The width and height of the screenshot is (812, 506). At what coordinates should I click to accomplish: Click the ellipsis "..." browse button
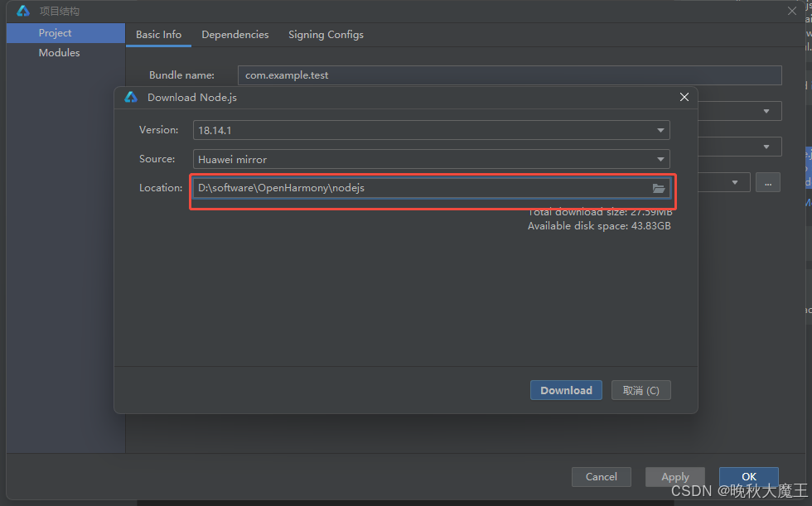(767, 182)
